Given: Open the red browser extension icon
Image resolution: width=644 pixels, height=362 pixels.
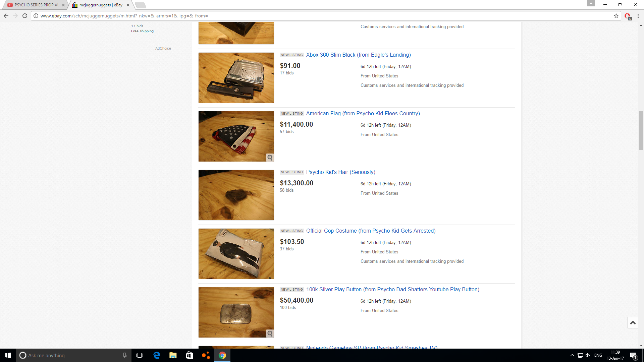Looking at the screenshot, I should [x=628, y=16].
